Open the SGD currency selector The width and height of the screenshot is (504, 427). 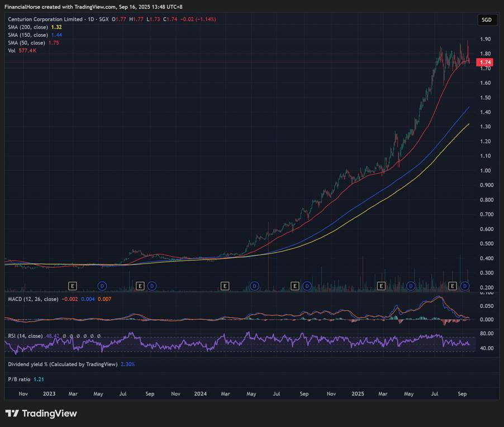pos(487,20)
